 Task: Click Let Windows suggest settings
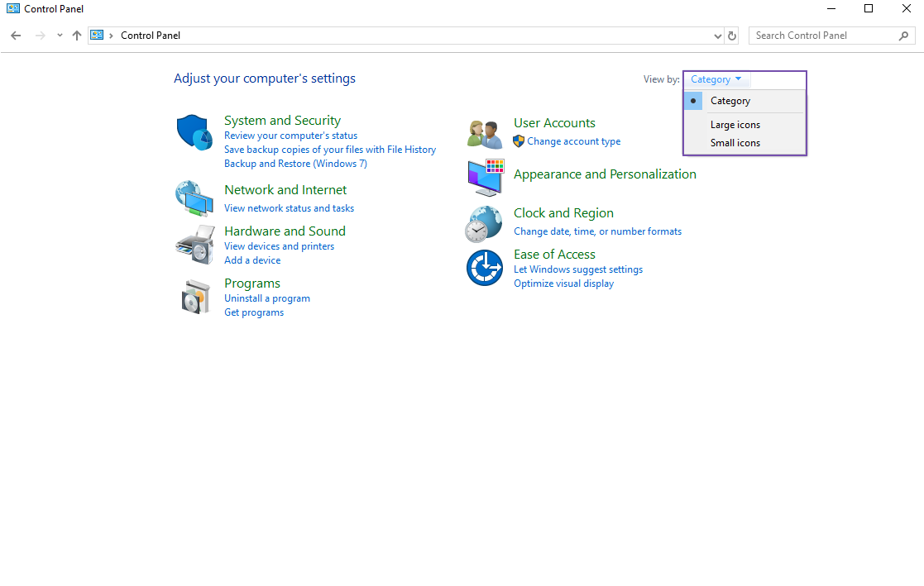pyautogui.click(x=578, y=269)
